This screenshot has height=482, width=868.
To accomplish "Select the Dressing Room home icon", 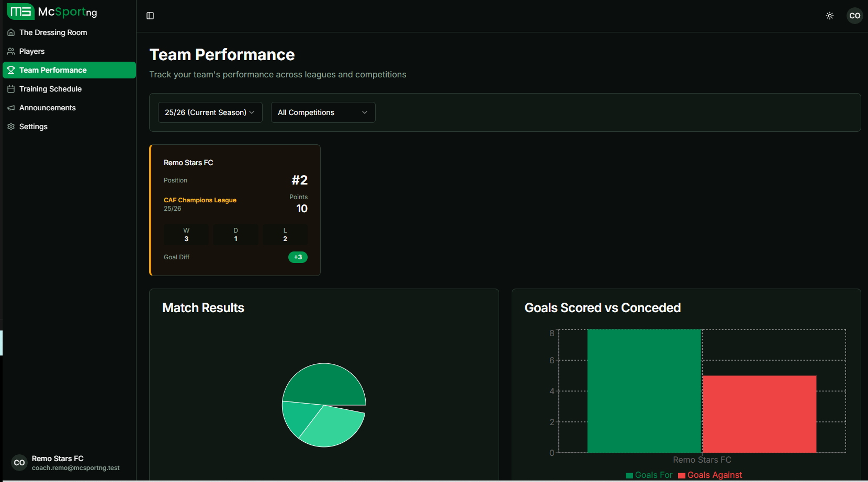I will coord(10,32).
